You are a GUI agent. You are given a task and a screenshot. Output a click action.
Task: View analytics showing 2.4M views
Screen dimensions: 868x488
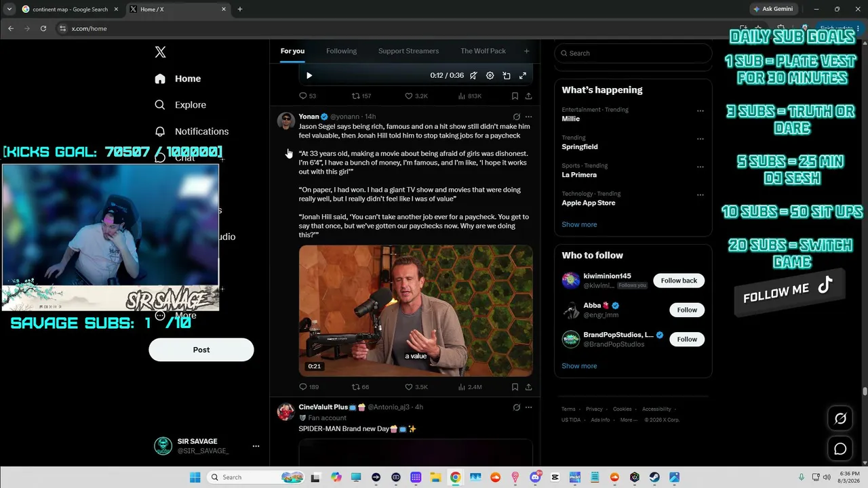(470, 387)
